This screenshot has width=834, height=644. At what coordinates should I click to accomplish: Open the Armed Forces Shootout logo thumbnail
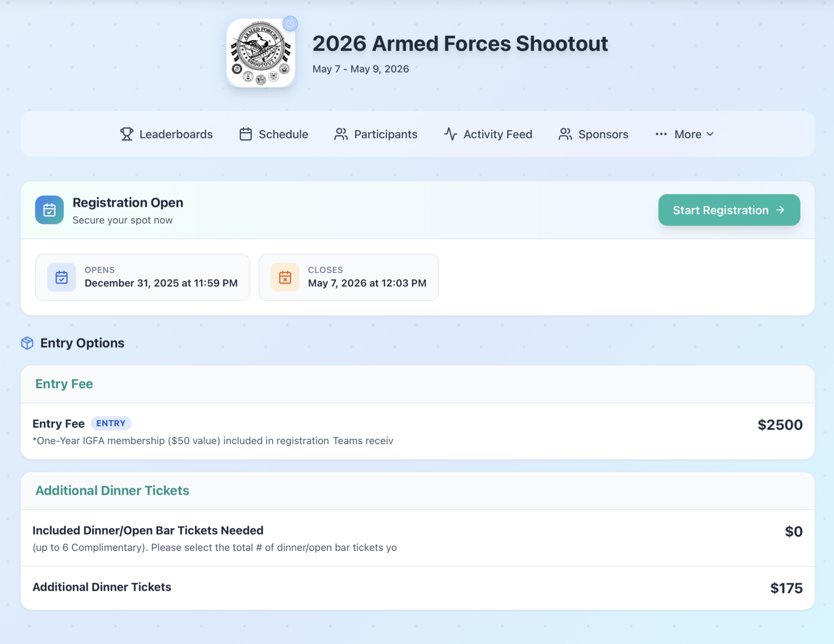click(x=261, y=54)
